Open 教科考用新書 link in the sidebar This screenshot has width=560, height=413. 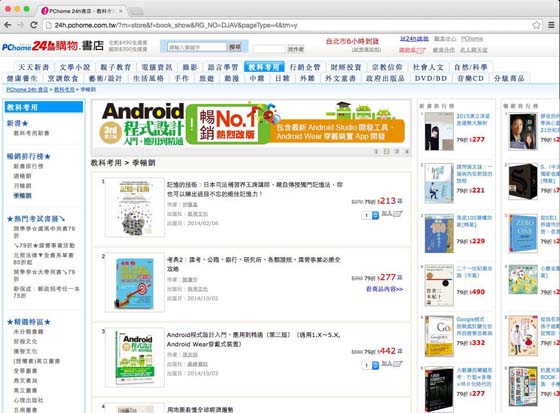(x=31, y=133)
